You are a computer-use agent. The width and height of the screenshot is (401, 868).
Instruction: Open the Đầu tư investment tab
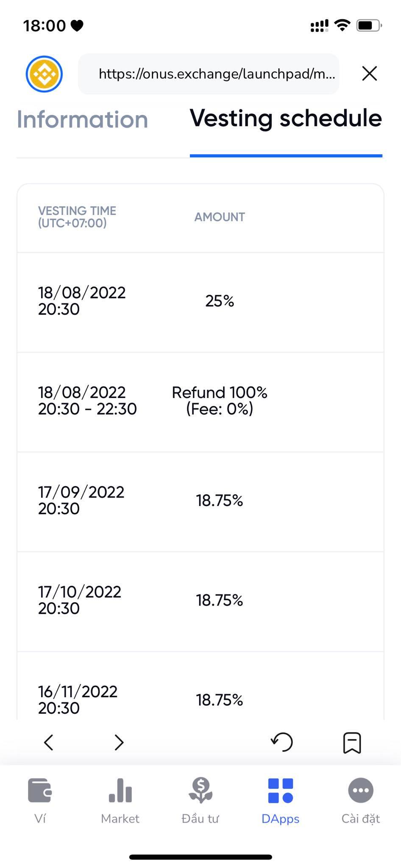point(200,800)
